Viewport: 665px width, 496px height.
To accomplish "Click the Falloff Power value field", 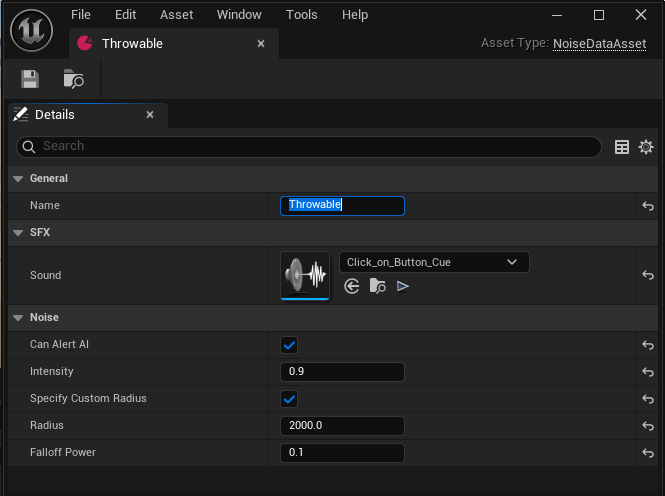I will pyautogui.click(x=342, y=453).
